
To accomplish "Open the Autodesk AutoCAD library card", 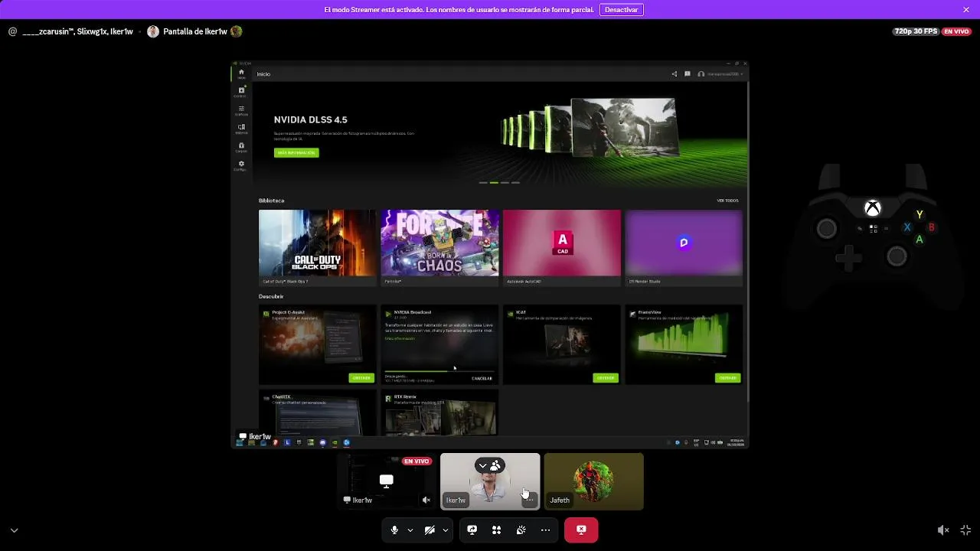I will point(562,247).
